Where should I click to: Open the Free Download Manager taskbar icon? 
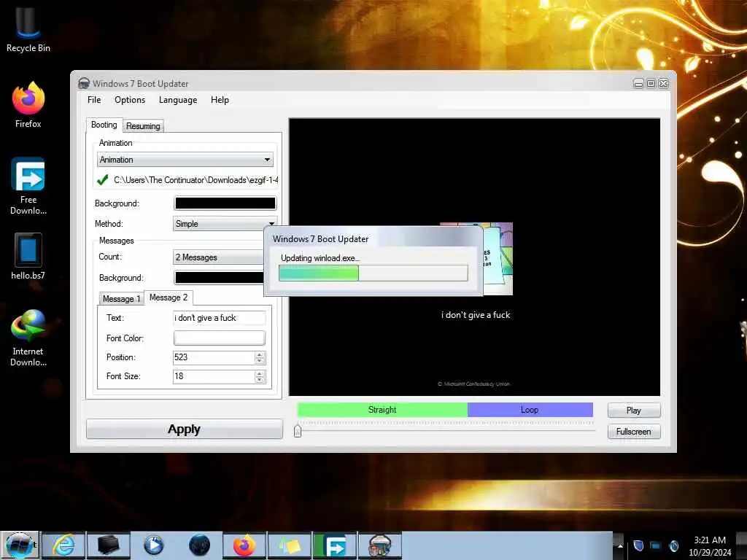335,545
